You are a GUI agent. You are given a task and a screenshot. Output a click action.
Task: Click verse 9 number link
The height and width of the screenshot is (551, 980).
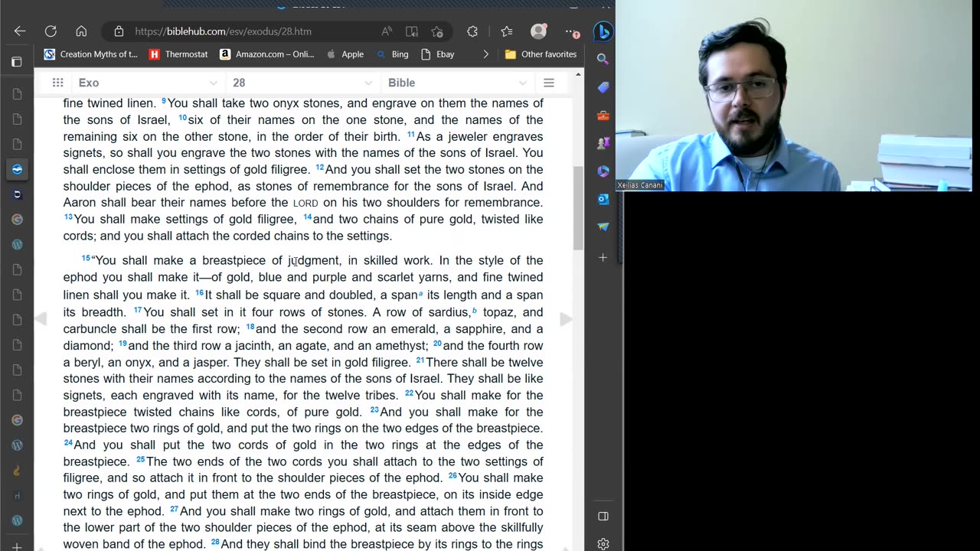click(x=164, y=101)
